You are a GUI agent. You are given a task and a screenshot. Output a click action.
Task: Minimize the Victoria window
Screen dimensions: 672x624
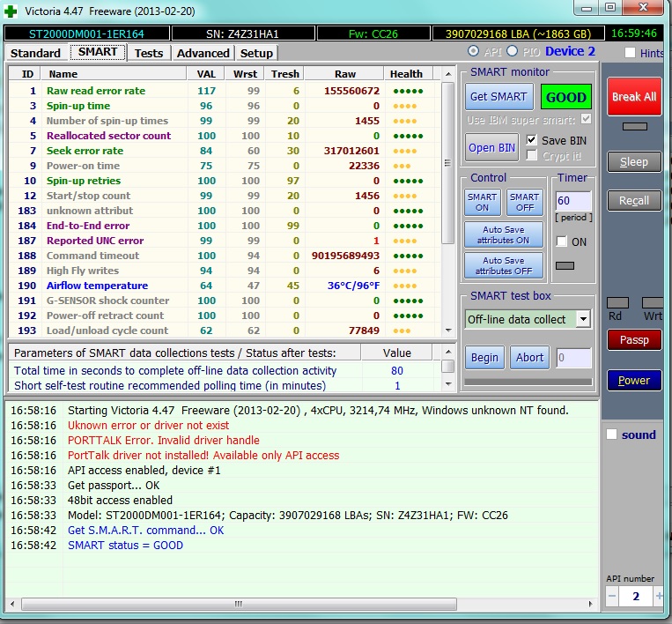click(587, 8)
